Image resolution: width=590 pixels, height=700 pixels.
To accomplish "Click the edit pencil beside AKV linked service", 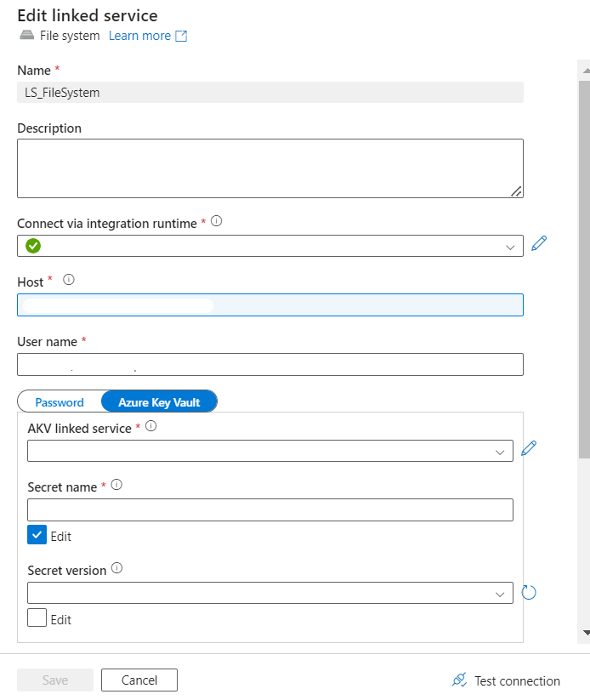I will pos(528,448).
